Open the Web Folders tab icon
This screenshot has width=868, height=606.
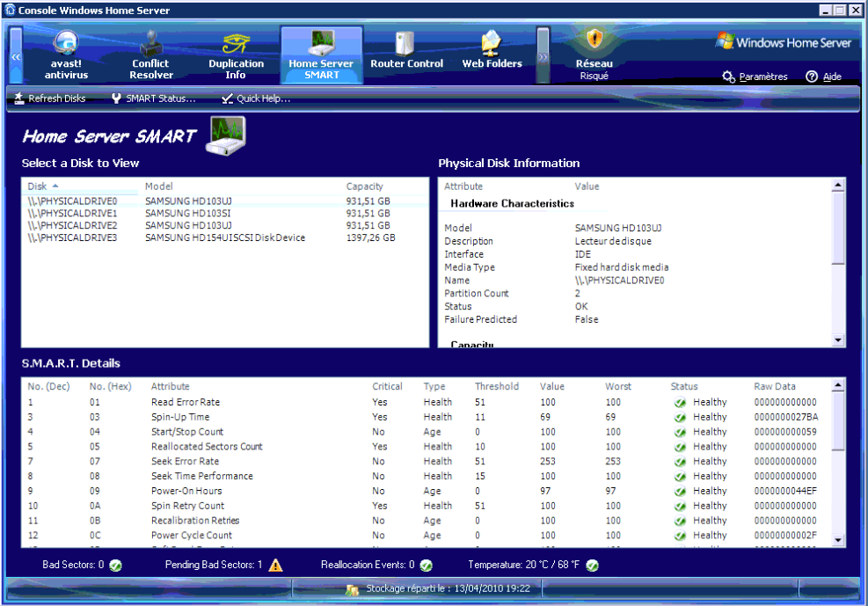click(492, 43)
